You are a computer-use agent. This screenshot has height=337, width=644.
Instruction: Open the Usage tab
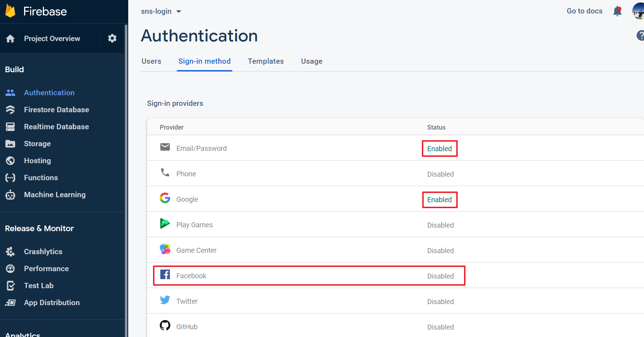[x=312, y=61]
